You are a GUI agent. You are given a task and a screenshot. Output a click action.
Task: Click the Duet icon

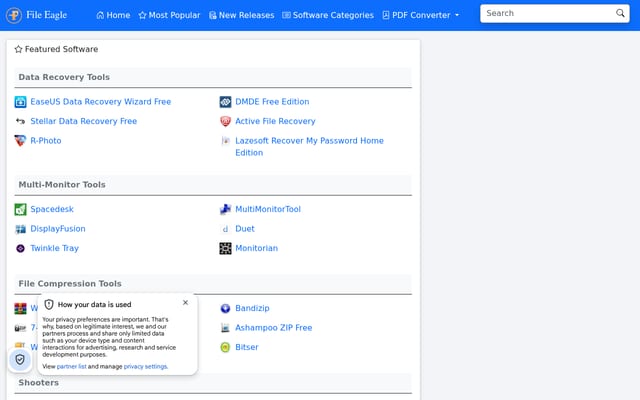click(x=225, y=229)
